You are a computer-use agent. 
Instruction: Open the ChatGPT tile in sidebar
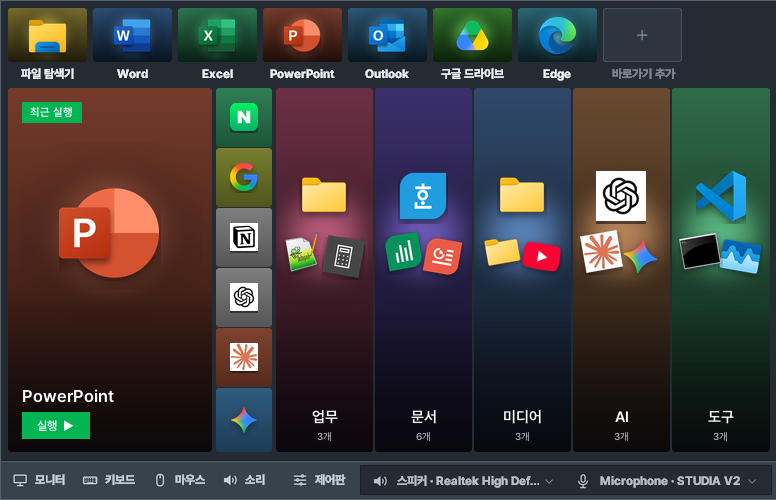244,297
